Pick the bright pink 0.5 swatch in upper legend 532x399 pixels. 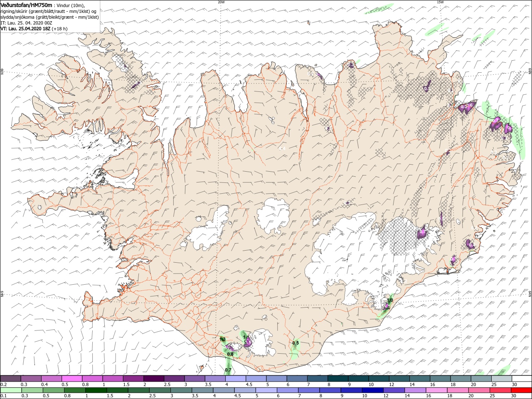point(71,379)
